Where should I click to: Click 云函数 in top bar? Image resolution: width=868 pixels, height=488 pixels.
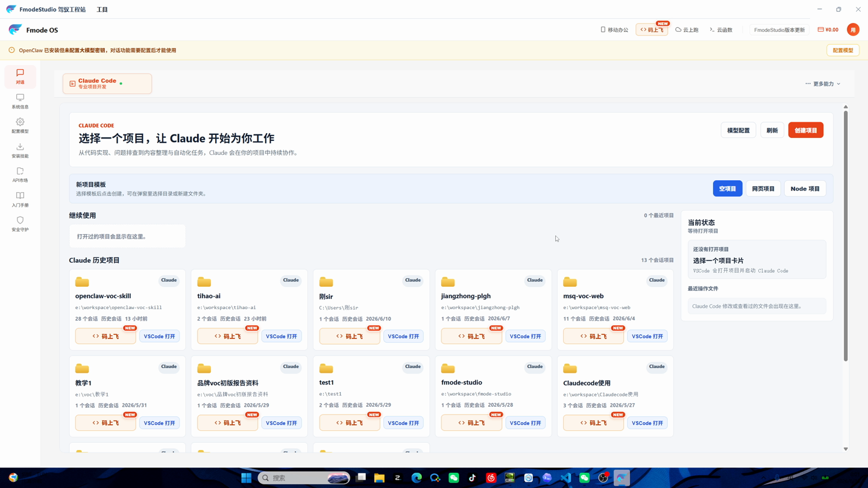click(x=721, y=30)
